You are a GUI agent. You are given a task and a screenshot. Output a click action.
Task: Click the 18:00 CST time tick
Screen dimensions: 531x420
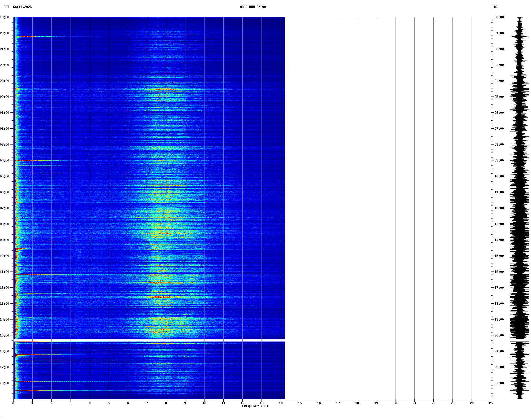pyautogui.click(x=5, y=383)
